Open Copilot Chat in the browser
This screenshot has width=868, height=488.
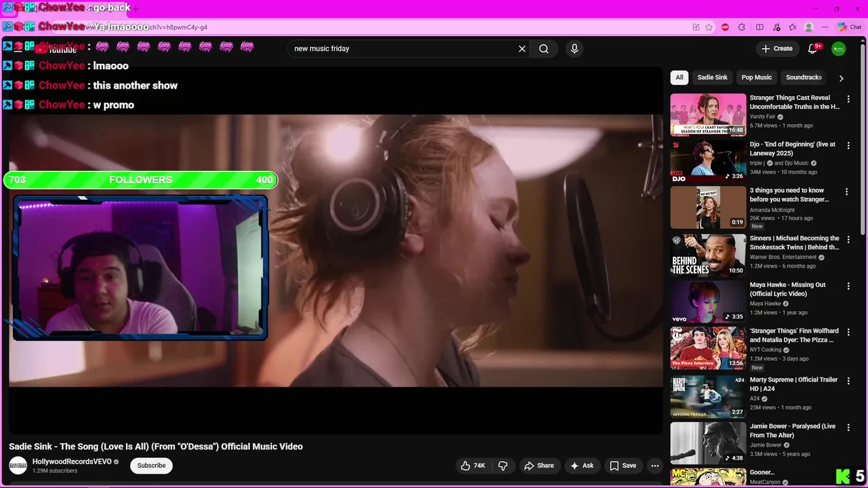[x=850, y=27]
